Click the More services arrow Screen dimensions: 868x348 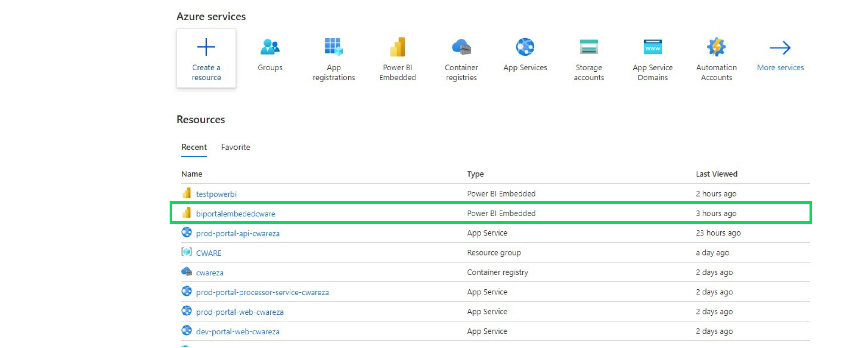coord(780,48)
